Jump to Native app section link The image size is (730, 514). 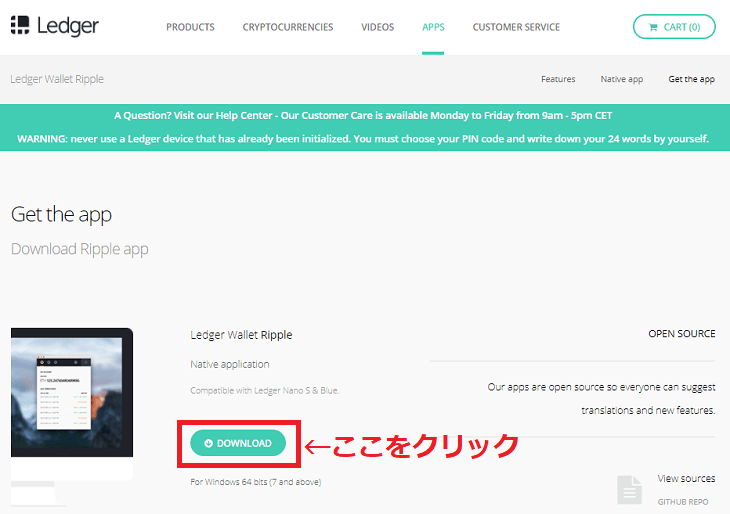click(622, 79)
